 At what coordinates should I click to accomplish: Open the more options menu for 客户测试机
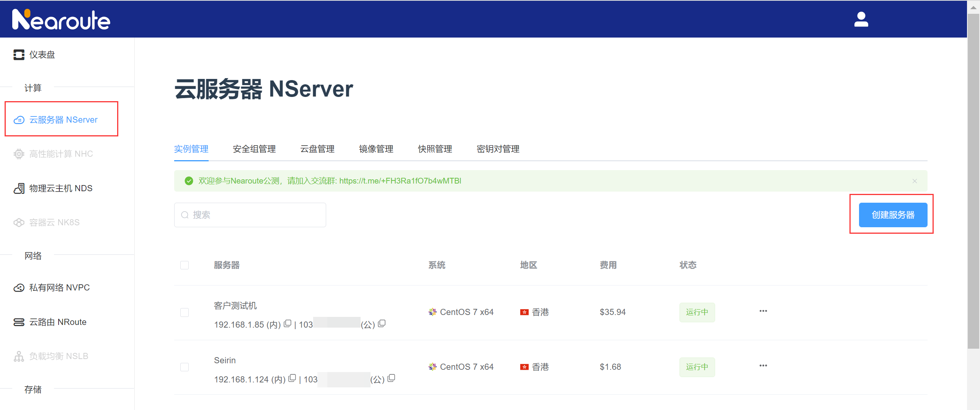tap(763, 311)
